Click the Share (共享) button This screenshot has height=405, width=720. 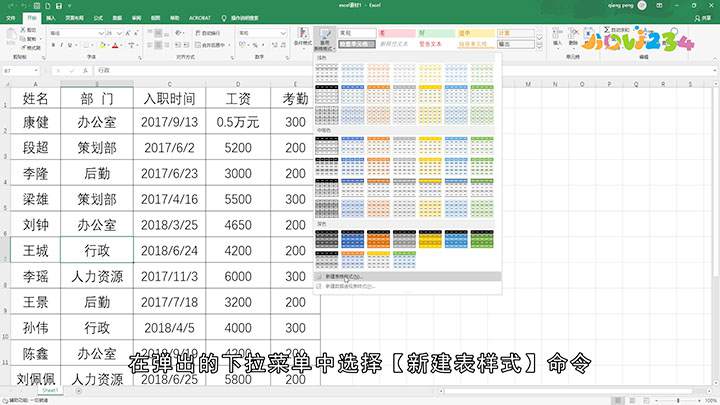[703, 18]
